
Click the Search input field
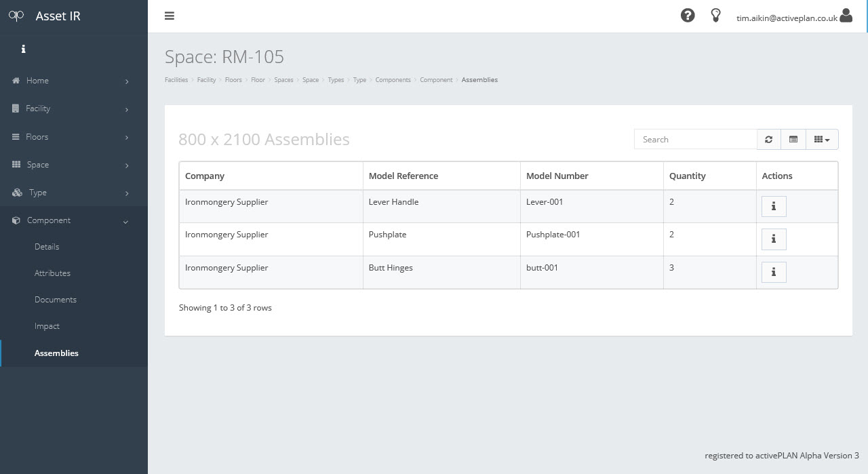click(695, 140)
